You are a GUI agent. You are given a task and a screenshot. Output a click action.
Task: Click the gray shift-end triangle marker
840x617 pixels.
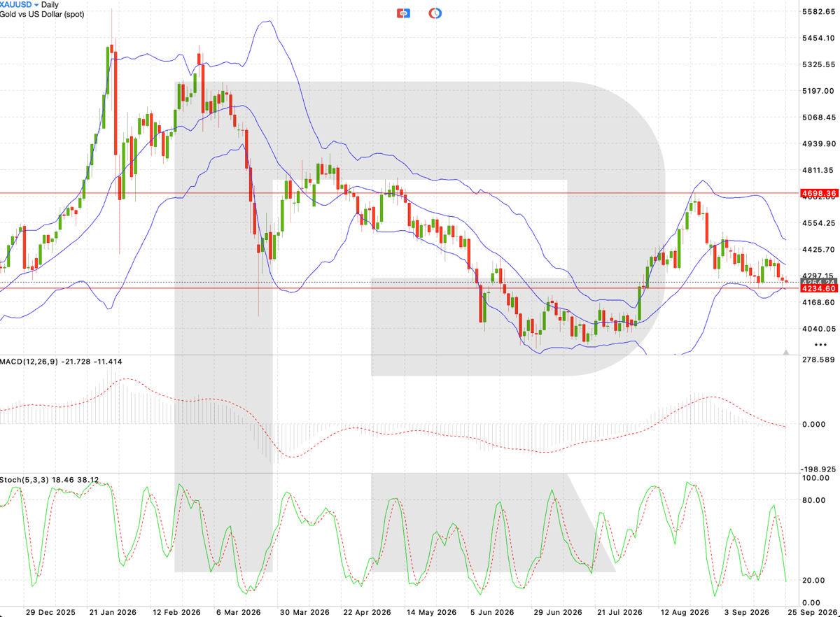coord(786,351)
